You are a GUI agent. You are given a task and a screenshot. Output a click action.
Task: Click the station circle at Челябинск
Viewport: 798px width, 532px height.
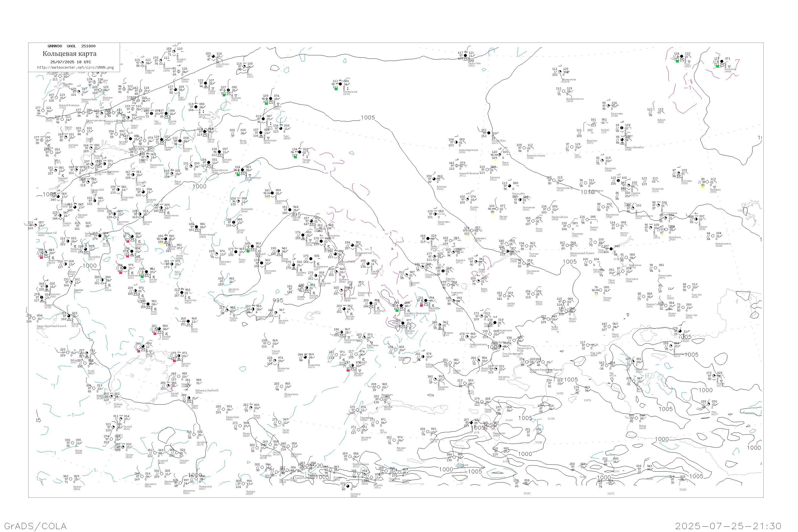(x=239, y=202)
